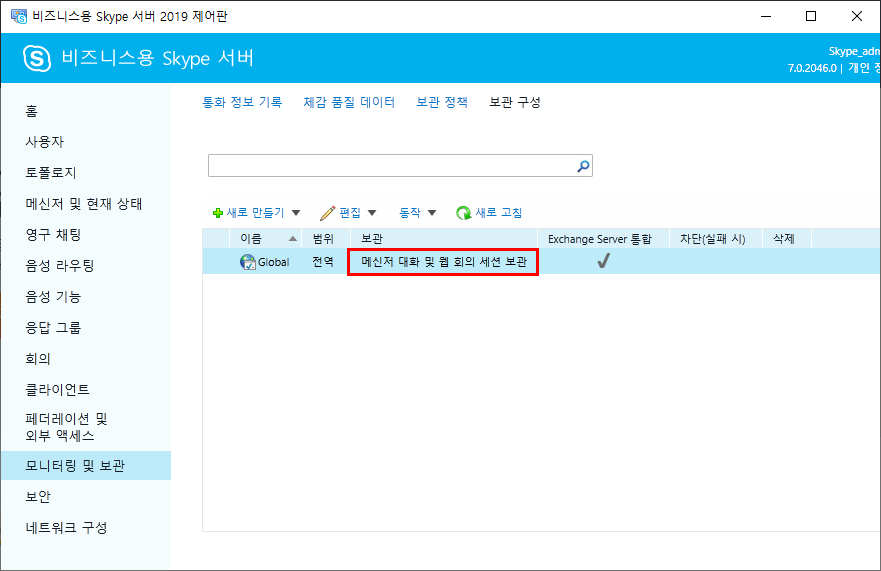Click the pencil Edit icon
This screenshot has width=881, height=571.
coord(328,213)
